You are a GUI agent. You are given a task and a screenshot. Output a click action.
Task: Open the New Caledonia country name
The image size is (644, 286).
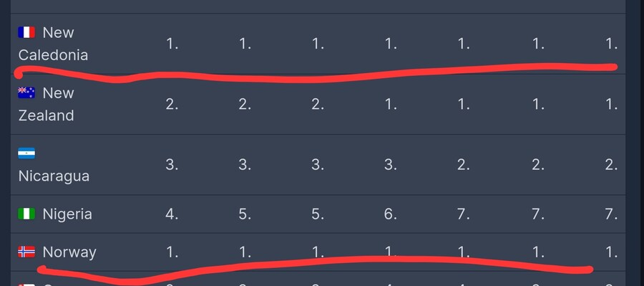pos(53,44)
